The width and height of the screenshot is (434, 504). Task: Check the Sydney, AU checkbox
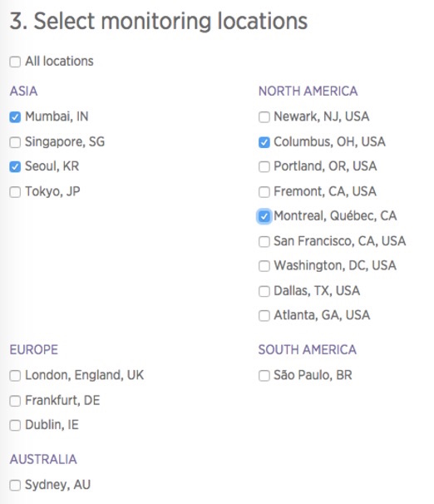point(15,485)
